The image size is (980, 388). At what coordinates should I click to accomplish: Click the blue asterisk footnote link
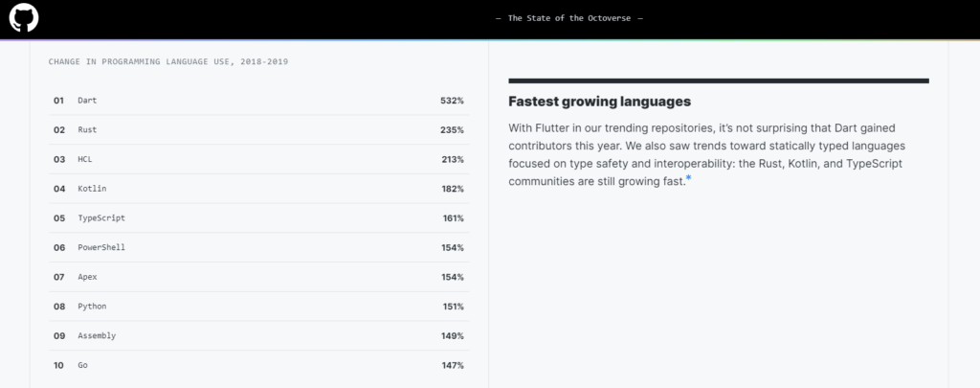pyautogui.click(x=689, y=179)
